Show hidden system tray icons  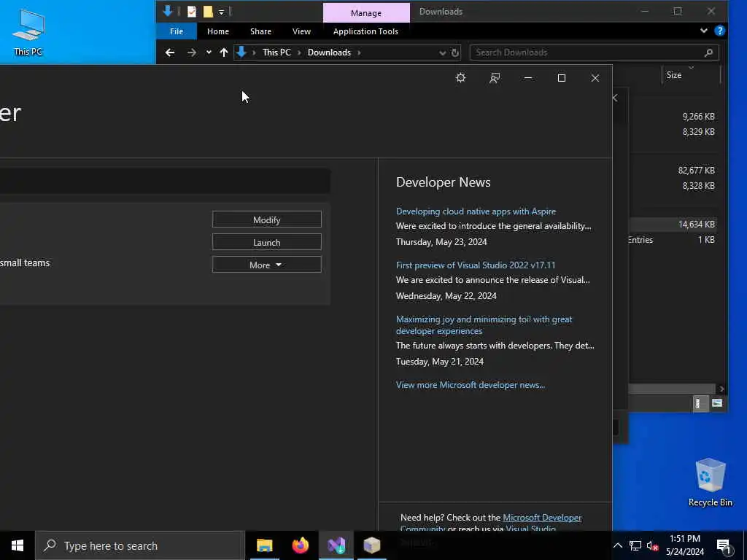617,545
